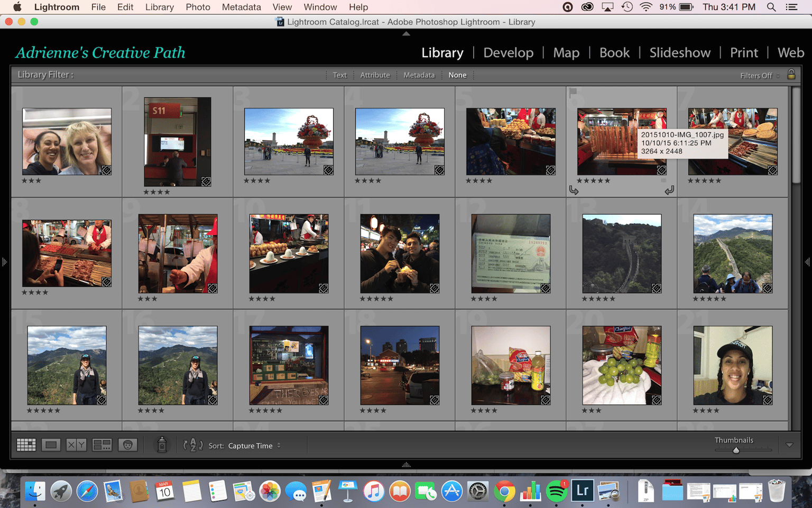Open the View menu
The height and width of the screenshot is (508, 812).
pyautogui.click(x=282, y=7)
